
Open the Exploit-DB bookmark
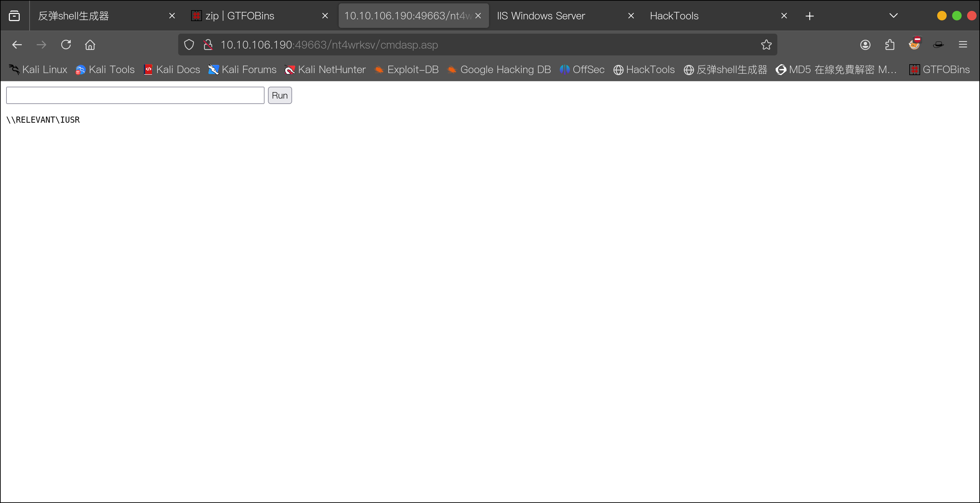coord(406,70)
